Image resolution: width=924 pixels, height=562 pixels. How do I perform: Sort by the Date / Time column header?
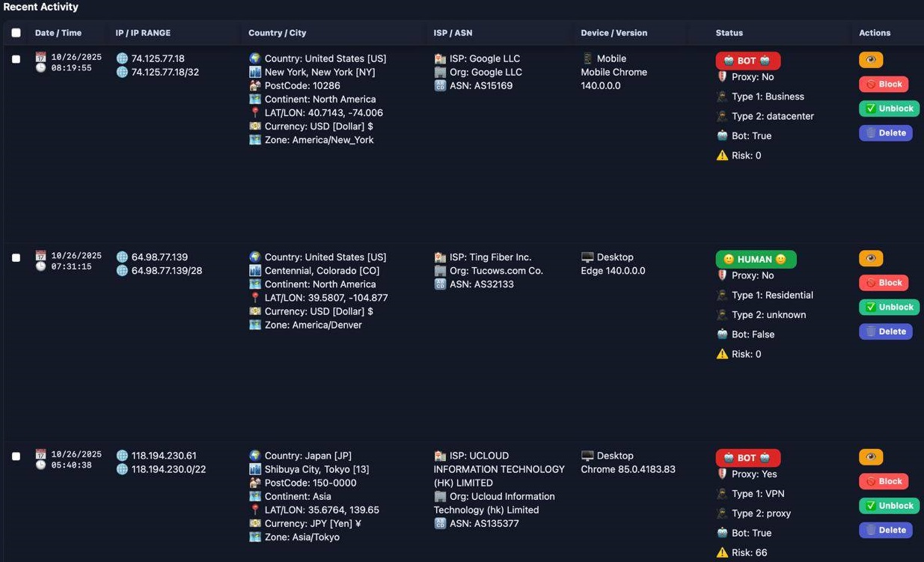point(58,33)
